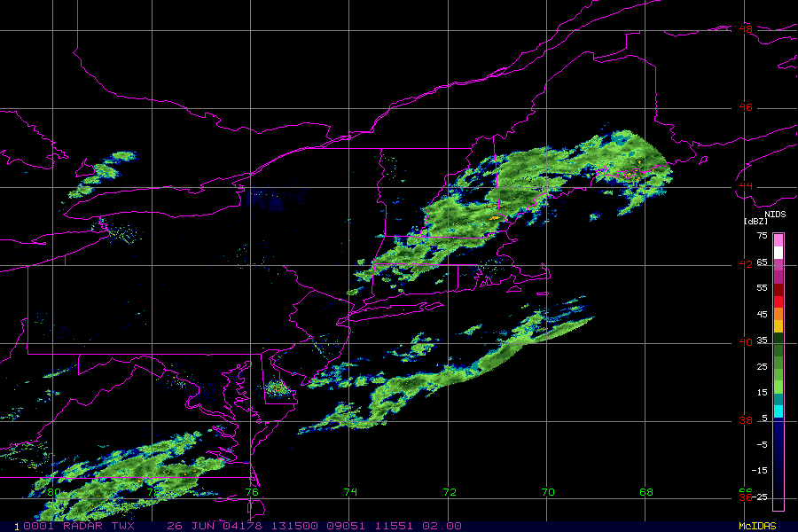
Task: Click the green 80 longitude label
Action: click(x=53, y=492)
